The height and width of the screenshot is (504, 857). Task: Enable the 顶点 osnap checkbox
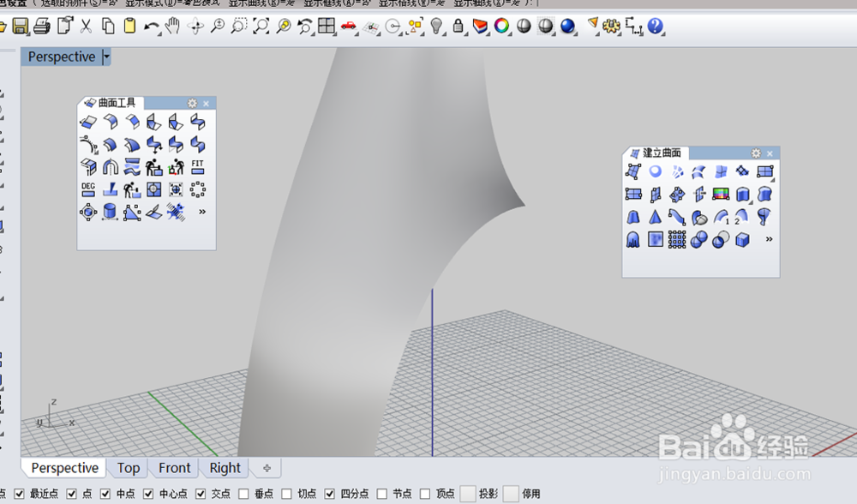coord(425,494)
